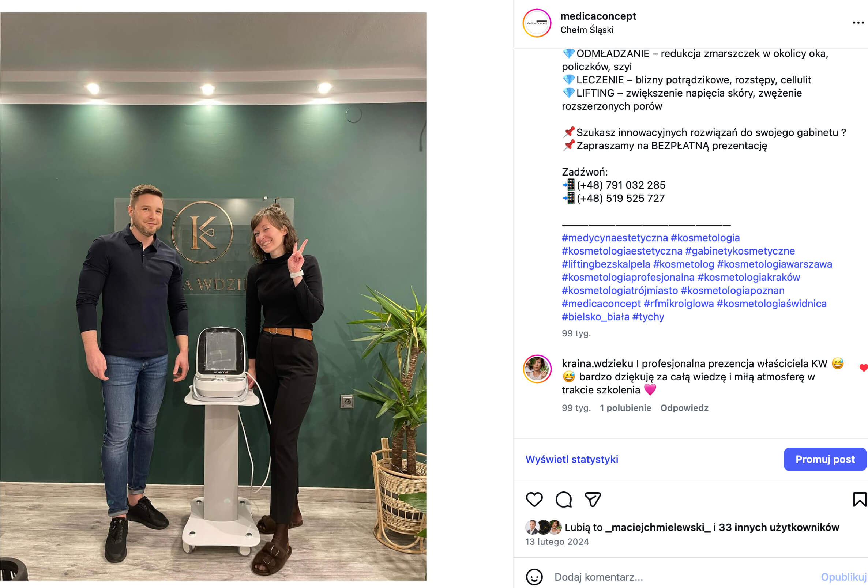This screenshot has height=588, width=868.
Task: Open the #rfmikroiglowa hashtag
Action: tap(679, 304)
